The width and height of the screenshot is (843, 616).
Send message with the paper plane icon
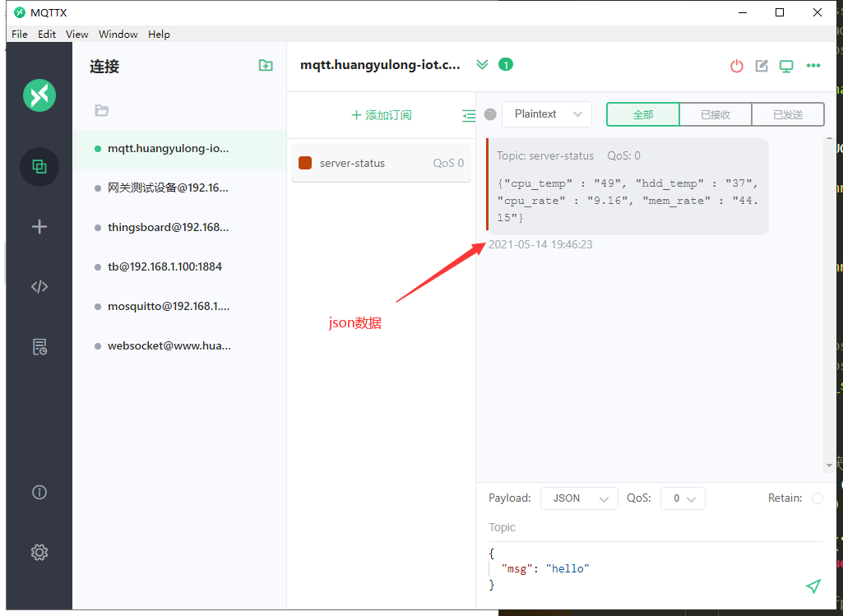tap(813, 586)
